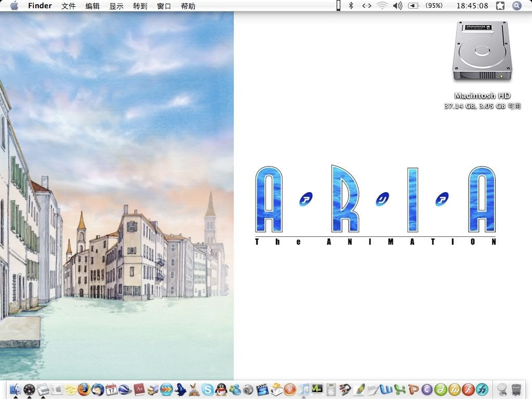Open the 帮助 menu
Screen dimensions: 532x399
coord(188,6)
